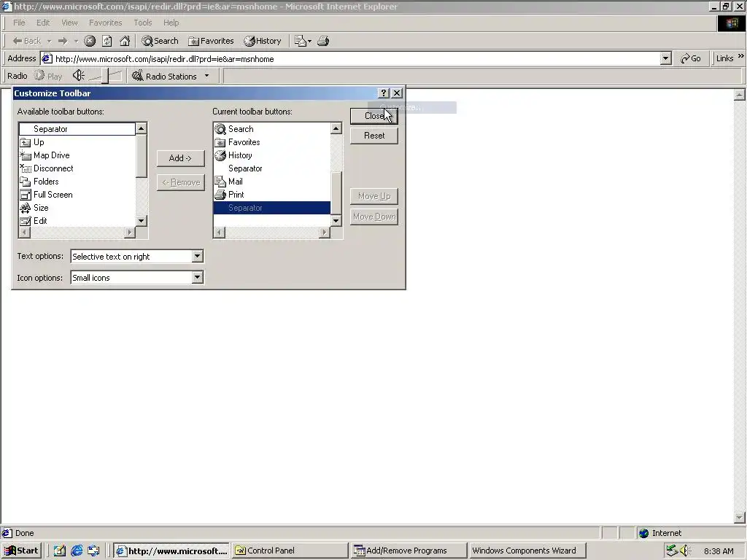This screenshot has width=747, height=560.
Task: Select Size in available buttons list
Action: 77,208
